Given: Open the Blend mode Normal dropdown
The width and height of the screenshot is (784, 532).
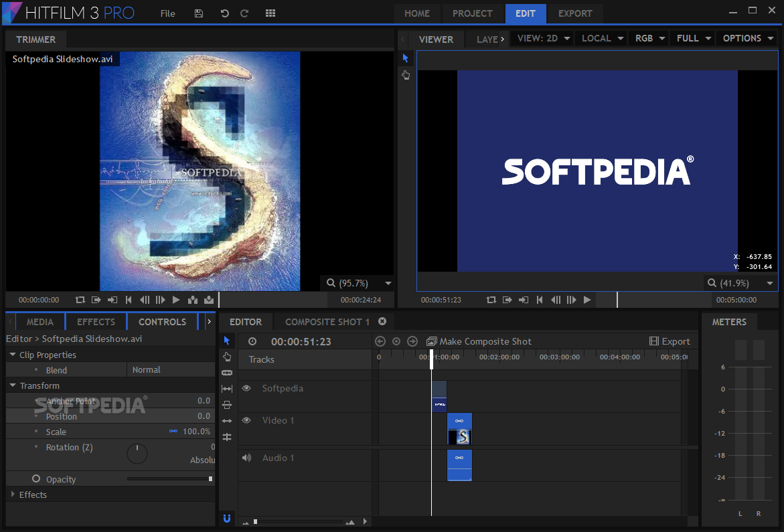Looking at the screenshot, I should point(171,369).
